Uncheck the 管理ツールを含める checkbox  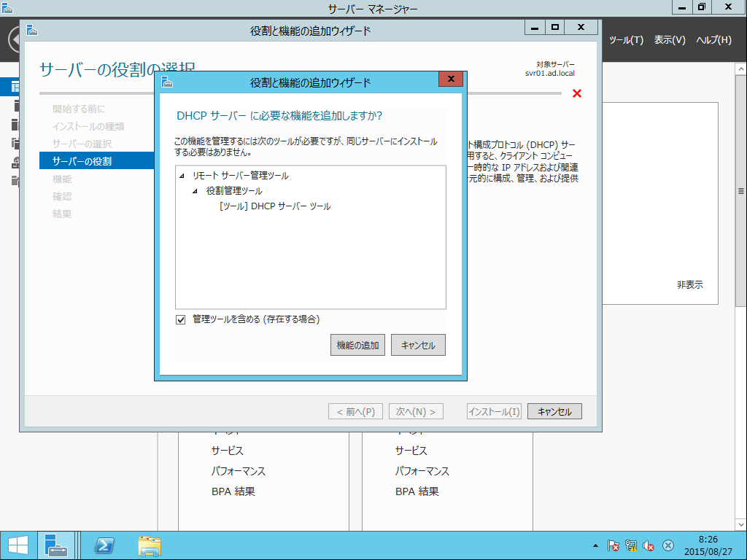181,319
